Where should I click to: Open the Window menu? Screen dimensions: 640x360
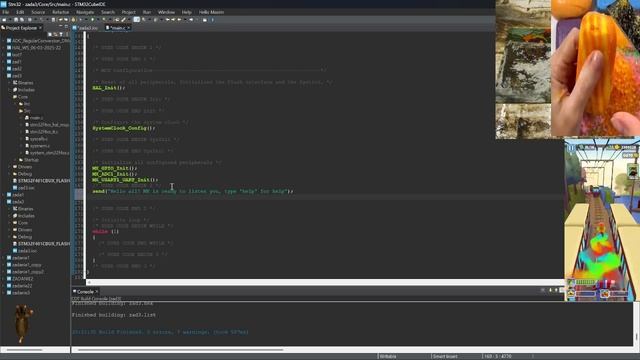(x=166, y=12)
